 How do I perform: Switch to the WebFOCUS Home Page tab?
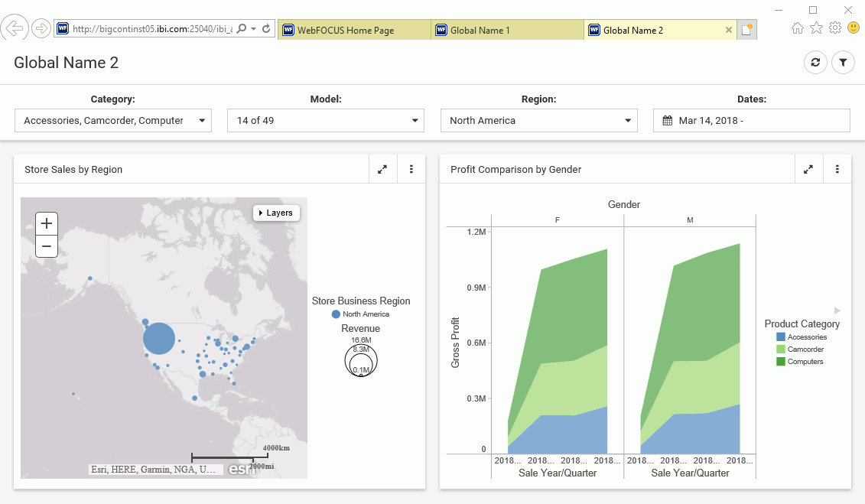pos(354,31)
